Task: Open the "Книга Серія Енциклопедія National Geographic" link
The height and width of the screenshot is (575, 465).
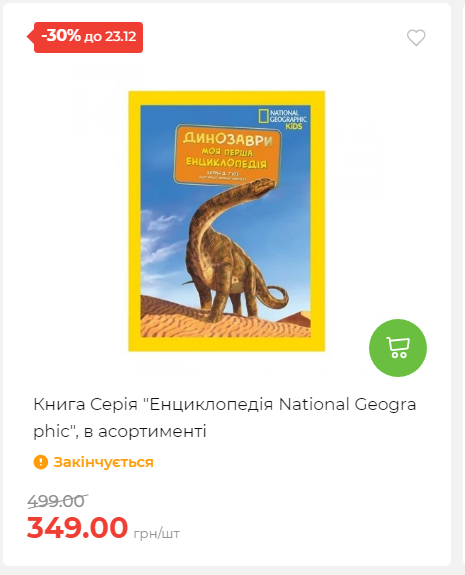Action: (224, 418)
